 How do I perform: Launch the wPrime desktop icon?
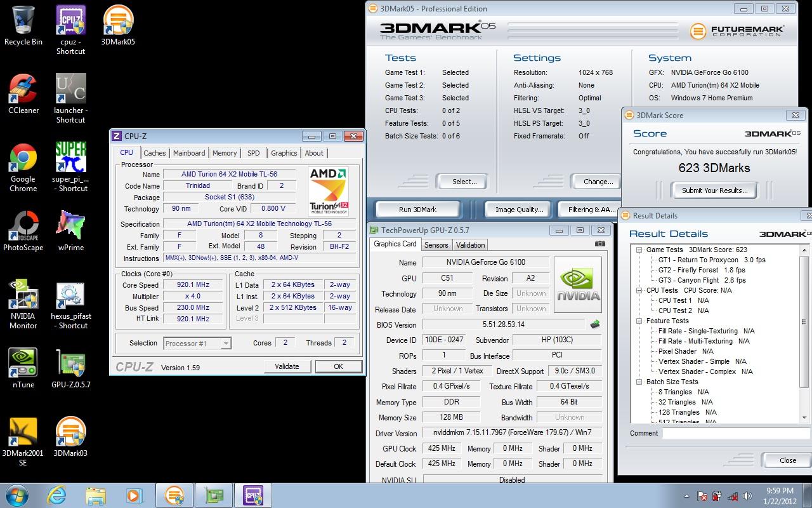click(x=70, y=231)
